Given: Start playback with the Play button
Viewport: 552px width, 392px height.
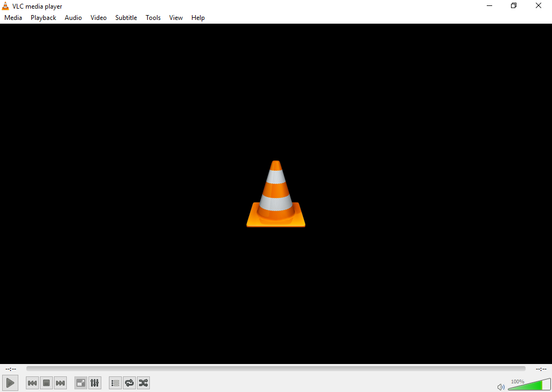Looking at the screenshot, I should coord(10,383).
